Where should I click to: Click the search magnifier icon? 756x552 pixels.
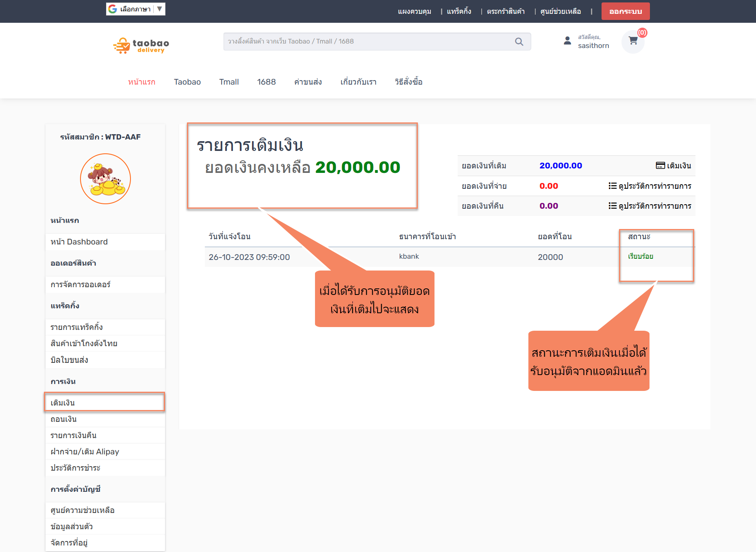519,41
